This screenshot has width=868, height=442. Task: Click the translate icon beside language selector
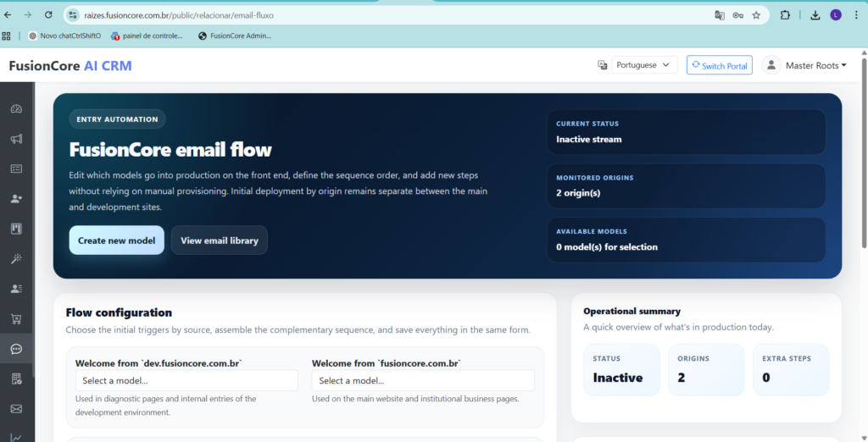(x=603, y=65)
